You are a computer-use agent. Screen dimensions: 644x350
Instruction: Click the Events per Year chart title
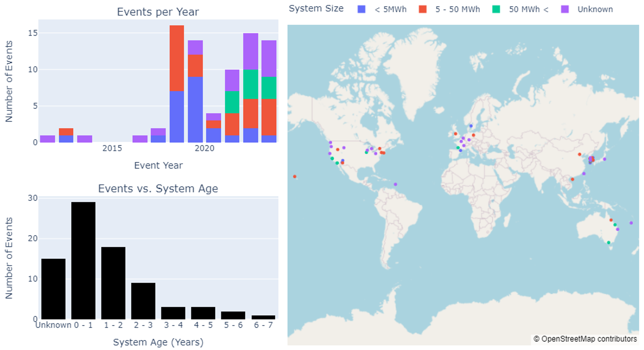click(158, 12)
